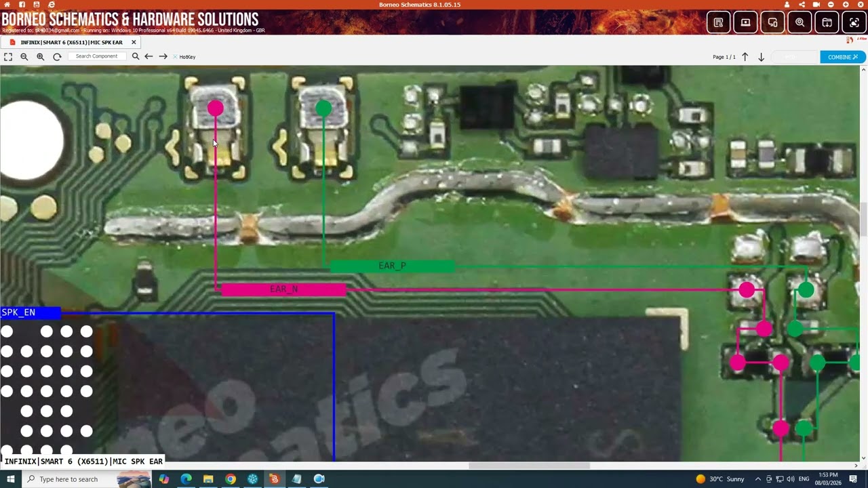Close the INFINIX SMART 6 document tab
This screenshot has width=868, height=488.
(x=134, y=42)
